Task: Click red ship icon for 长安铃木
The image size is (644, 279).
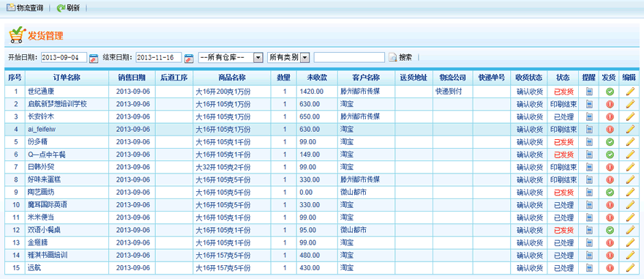Action: pyautogui.click(x=610, y=116)
